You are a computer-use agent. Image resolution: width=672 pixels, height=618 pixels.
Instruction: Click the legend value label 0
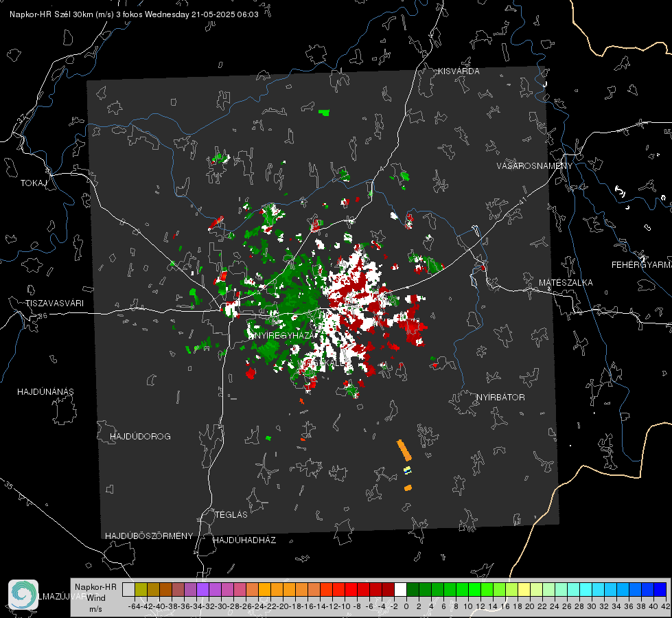pos(406,606)
